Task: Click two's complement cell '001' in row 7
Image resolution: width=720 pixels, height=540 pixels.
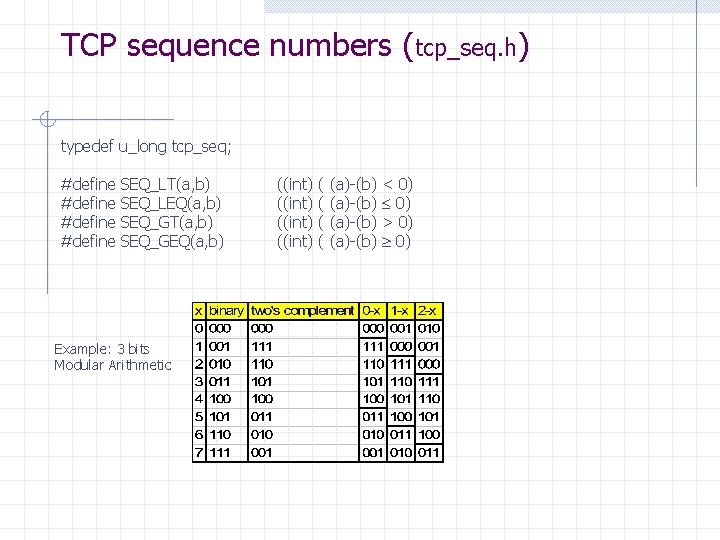Action: [x=303, y=452]
